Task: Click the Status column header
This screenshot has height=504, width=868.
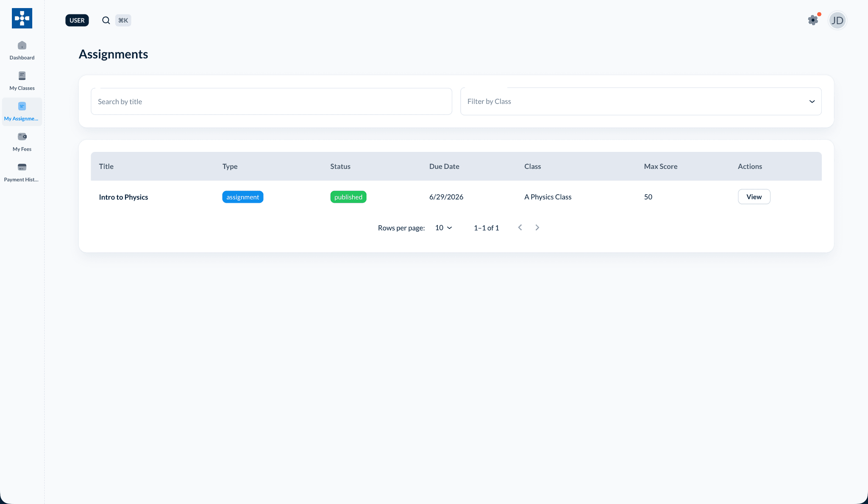Action: click(340, 166)
